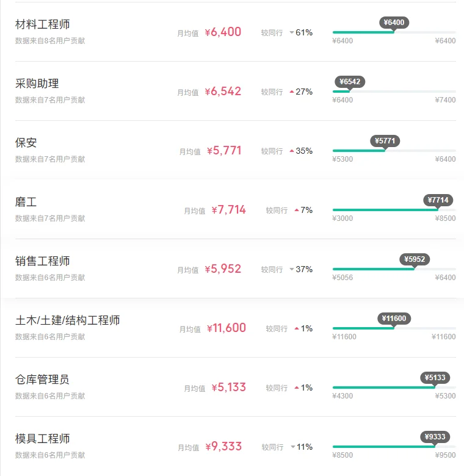This screenshot has width=464, height=476.
Task: Click the ¥6542 salary range marker
Action: (350, 82)
